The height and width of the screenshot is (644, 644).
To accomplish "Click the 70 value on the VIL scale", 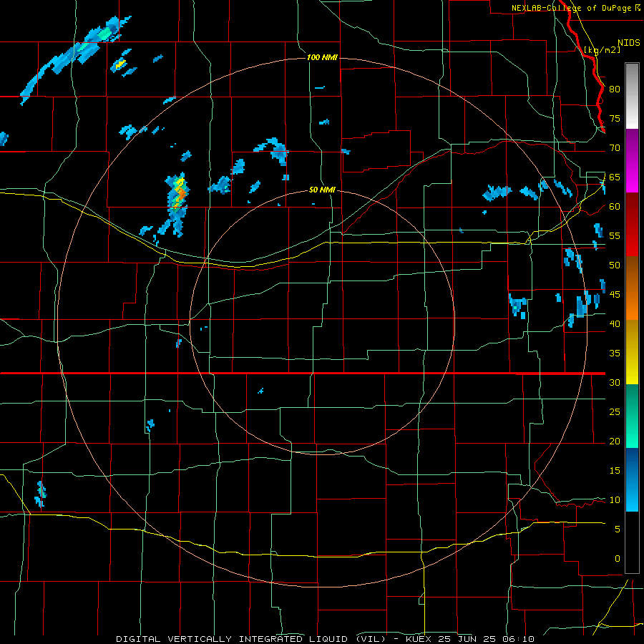I will point(615,148).
